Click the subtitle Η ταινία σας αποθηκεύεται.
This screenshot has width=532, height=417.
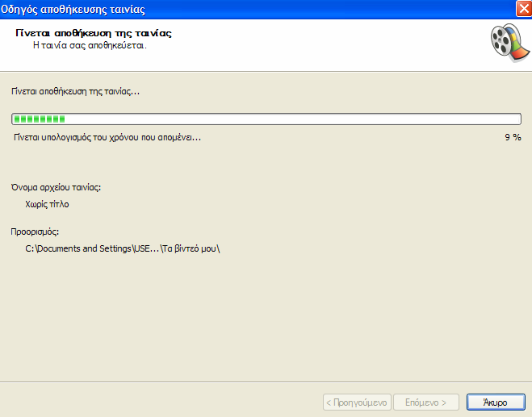(90, 45)
